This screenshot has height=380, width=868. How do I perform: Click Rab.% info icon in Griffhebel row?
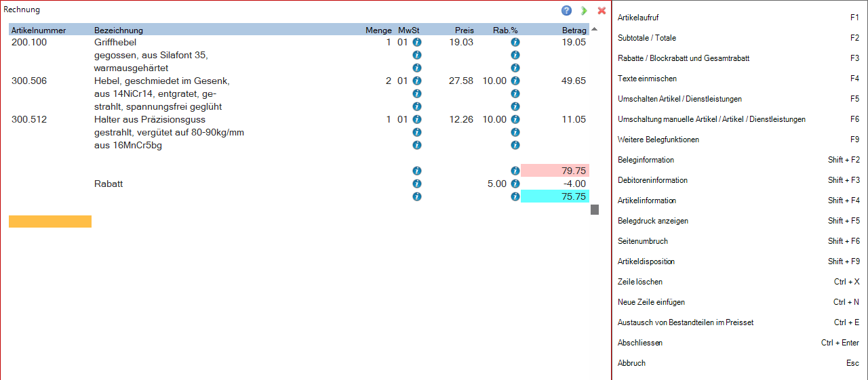pyautogui.click(x=515, y=42)
